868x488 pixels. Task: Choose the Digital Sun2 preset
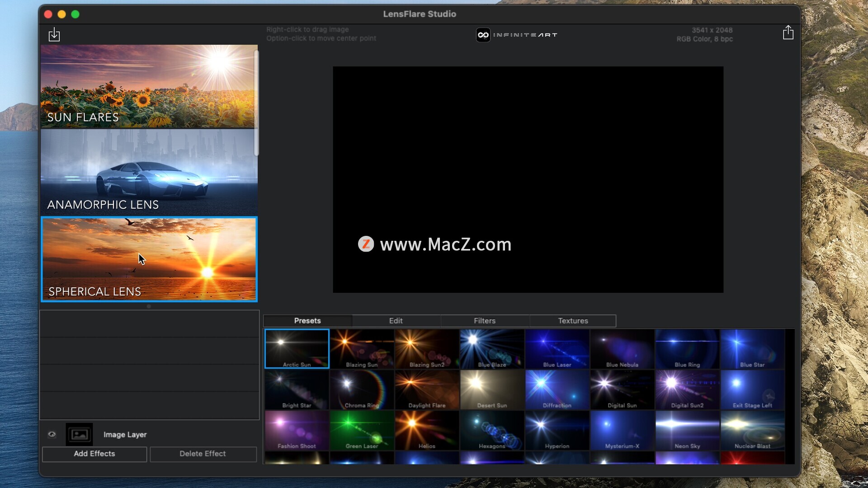[687, 389]
